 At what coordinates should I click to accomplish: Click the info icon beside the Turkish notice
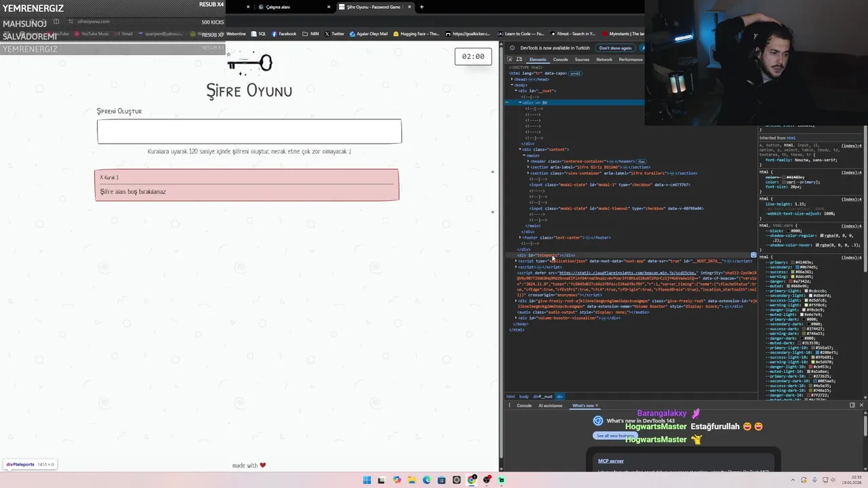pyautogui.click(x=513, y=48)
